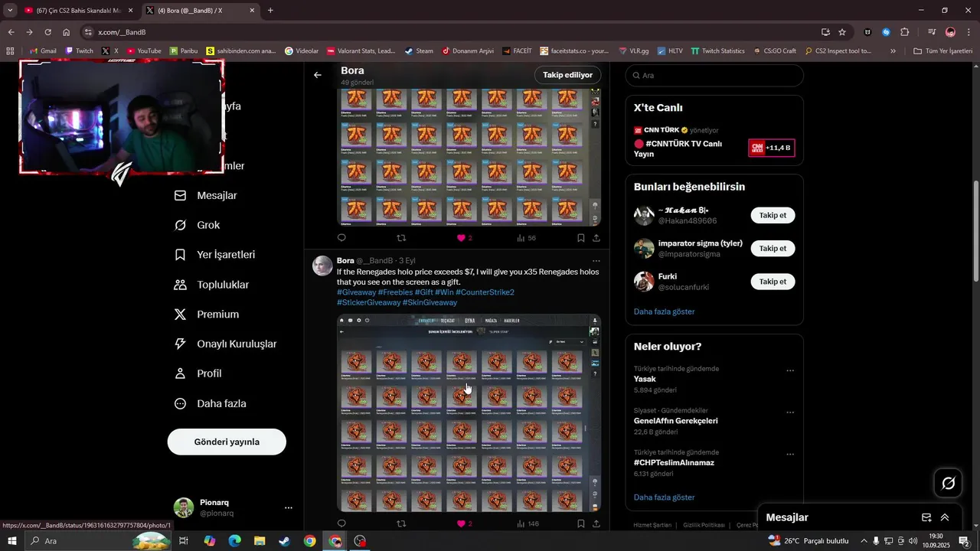Open Pionarq account menu dots
This screenshot has height=551, width=980.
pyautogui.click(x=289, y=507)
